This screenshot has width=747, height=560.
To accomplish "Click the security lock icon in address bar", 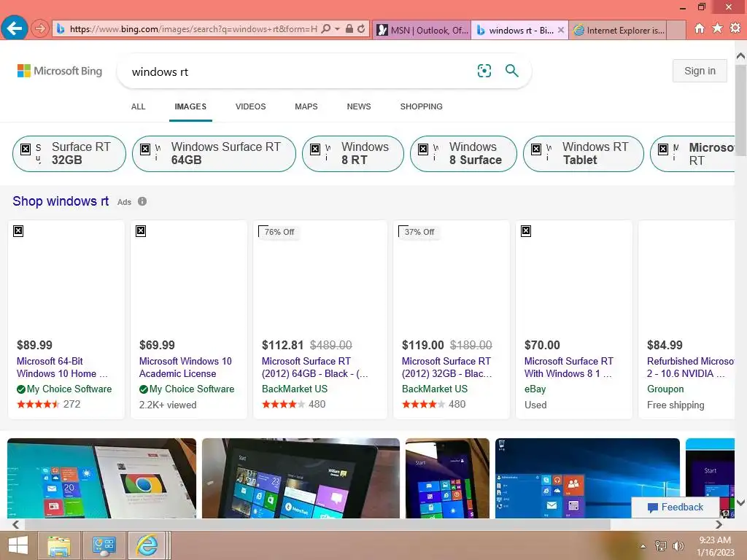I will point(349,29).
